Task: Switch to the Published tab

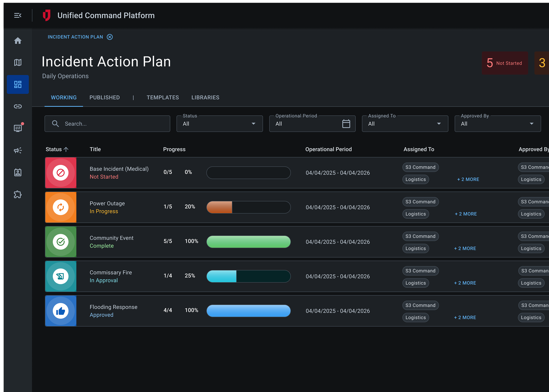Action: (x=104, y=98)
